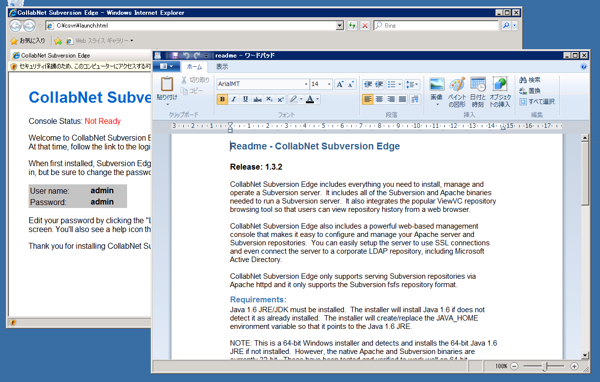The width and height of the screenshot is (600, 382).
Task: Click the zoom out minus button in WordPad
Action: tap(514, 366)
